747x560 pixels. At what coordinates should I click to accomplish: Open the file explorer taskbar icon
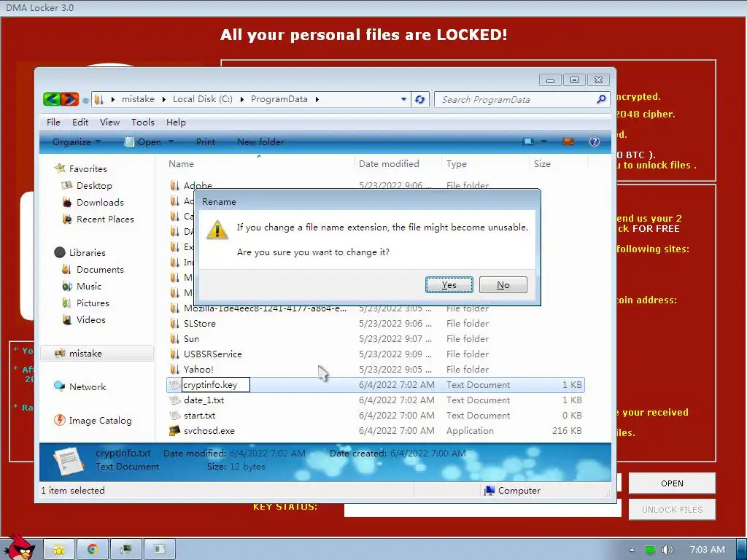point(59,550)
